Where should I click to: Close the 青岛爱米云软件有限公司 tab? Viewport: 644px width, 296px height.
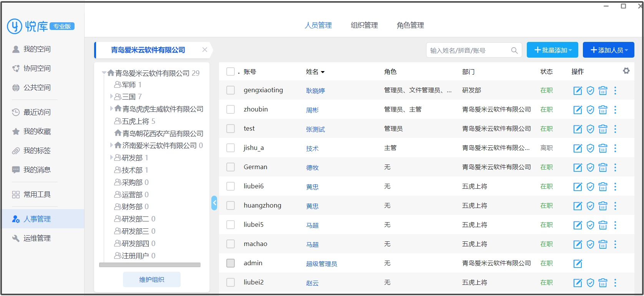pos(205,50)
